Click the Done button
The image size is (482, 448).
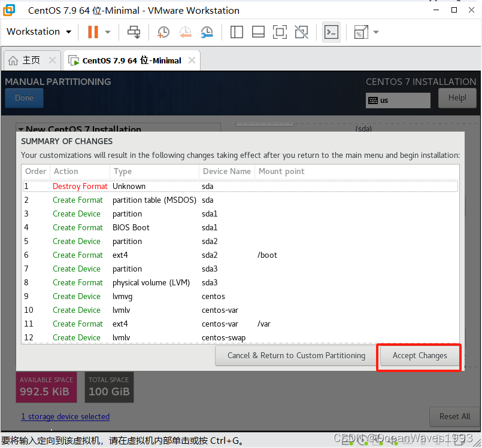point(24,98)
